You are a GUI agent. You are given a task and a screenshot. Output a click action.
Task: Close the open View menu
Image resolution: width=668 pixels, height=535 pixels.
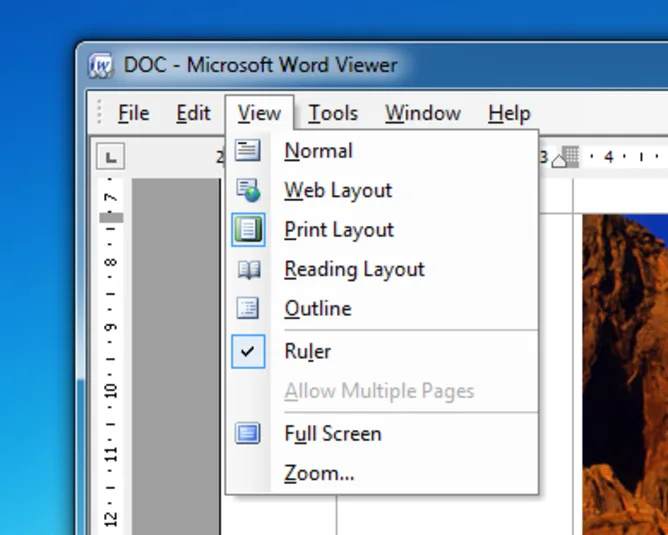click(x=259, y=113)
